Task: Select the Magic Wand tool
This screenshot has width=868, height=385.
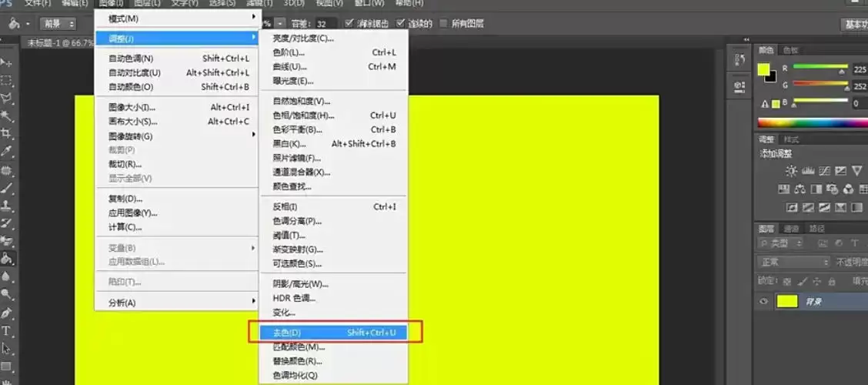Action: click(x=7, y=115)
